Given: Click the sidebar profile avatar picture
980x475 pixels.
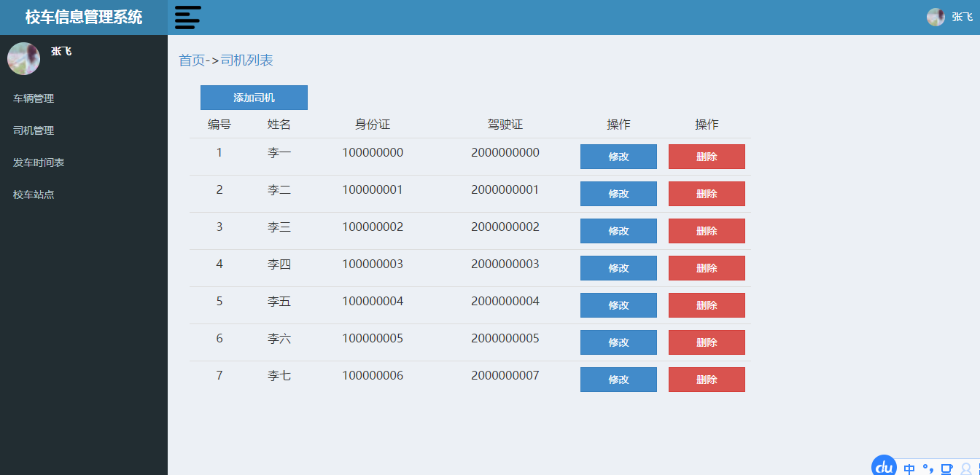Looking at the screenshot, I should tap(23, 58).
